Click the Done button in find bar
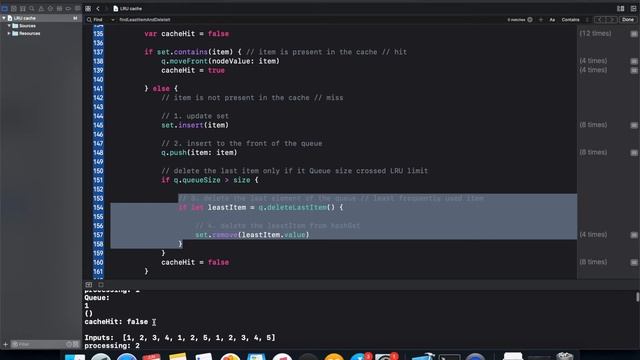 tap(628, 20)
